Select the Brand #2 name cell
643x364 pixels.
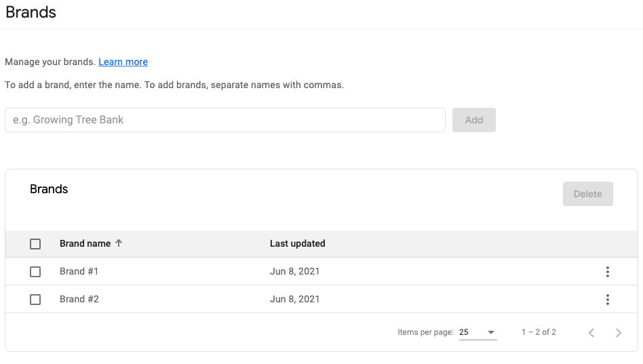[79, 299]
